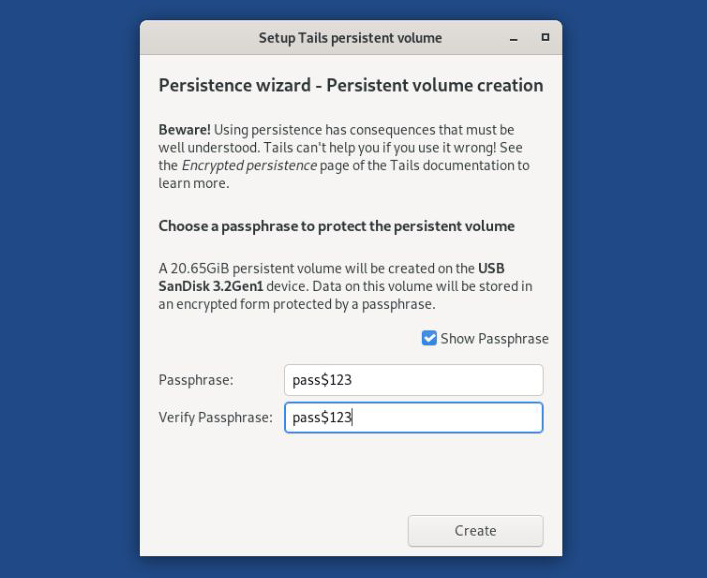Click empty dialog area above Create button
This screenshot has width=707, height=578.
[x=350, y=475]
